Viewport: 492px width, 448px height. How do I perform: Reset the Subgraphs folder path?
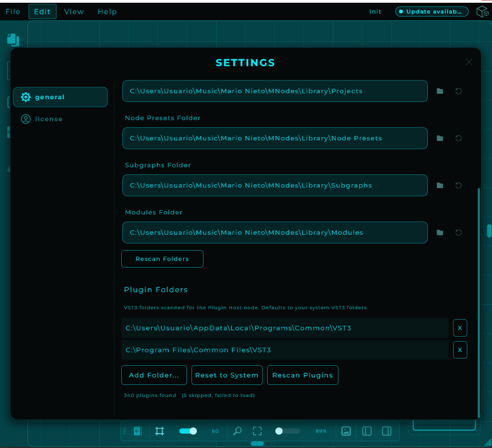click(459, 185)
